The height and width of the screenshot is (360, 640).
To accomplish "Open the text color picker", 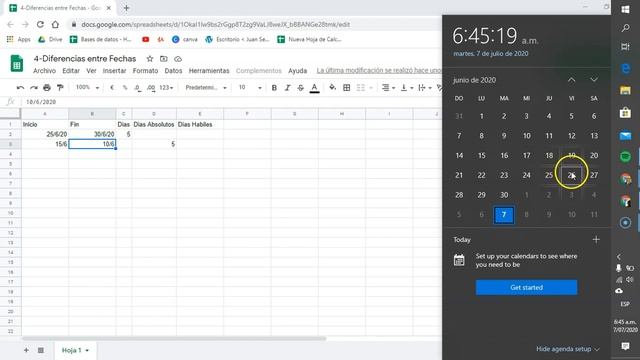I will click(314, 88).
